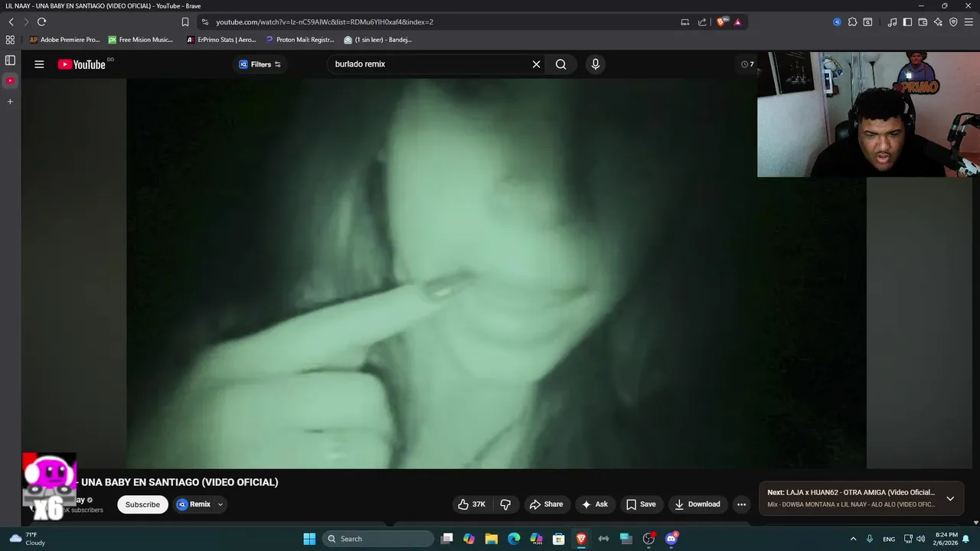
Task: Run search with the magnifier button
Action: point(561,64)
